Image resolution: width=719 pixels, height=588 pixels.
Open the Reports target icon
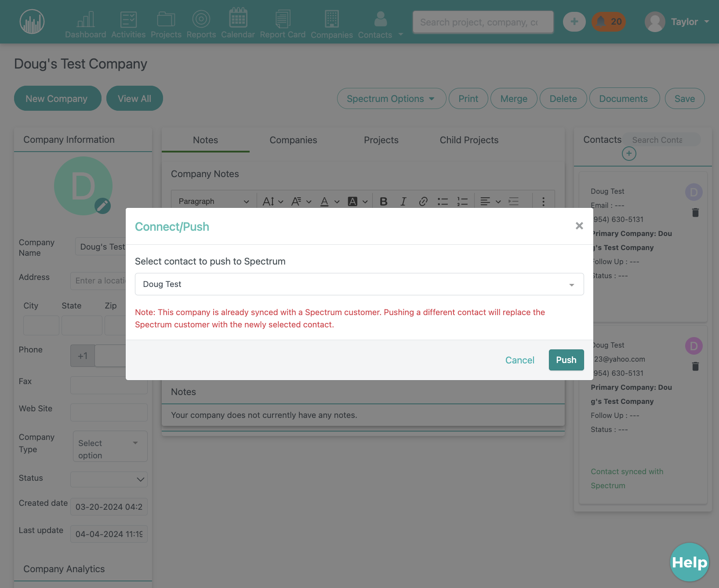tap(201, 19)
